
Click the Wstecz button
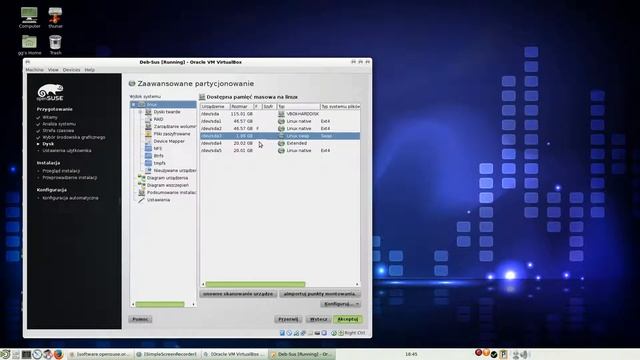click(318, 319)
